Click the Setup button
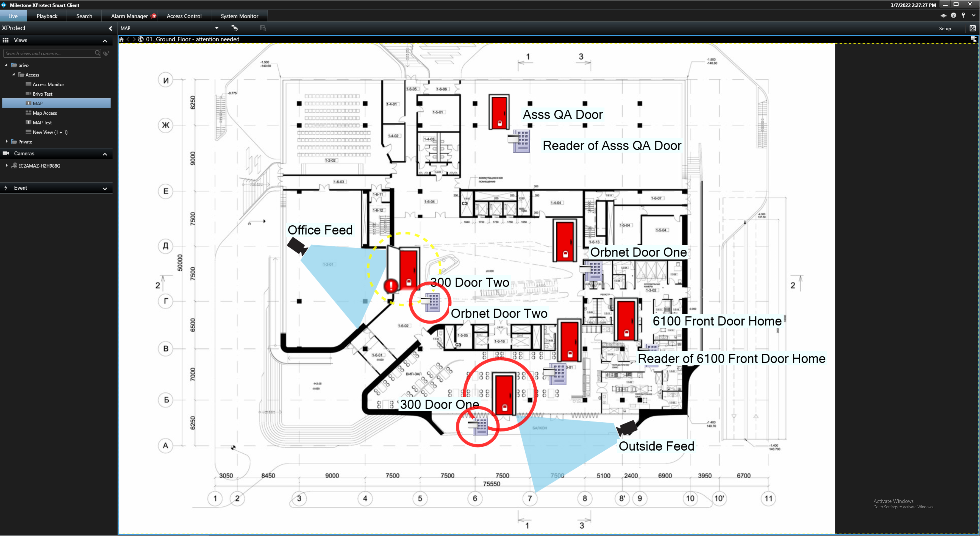Screen dimensions: 980x536 (x=945, y=29)
